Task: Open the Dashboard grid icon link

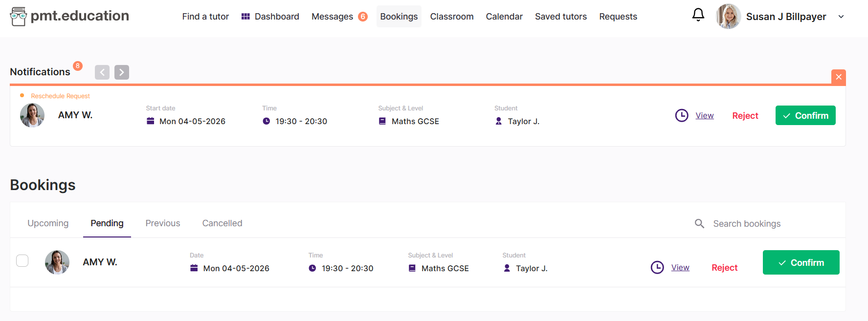Action: pyautogui.click(x=245, y=17)
